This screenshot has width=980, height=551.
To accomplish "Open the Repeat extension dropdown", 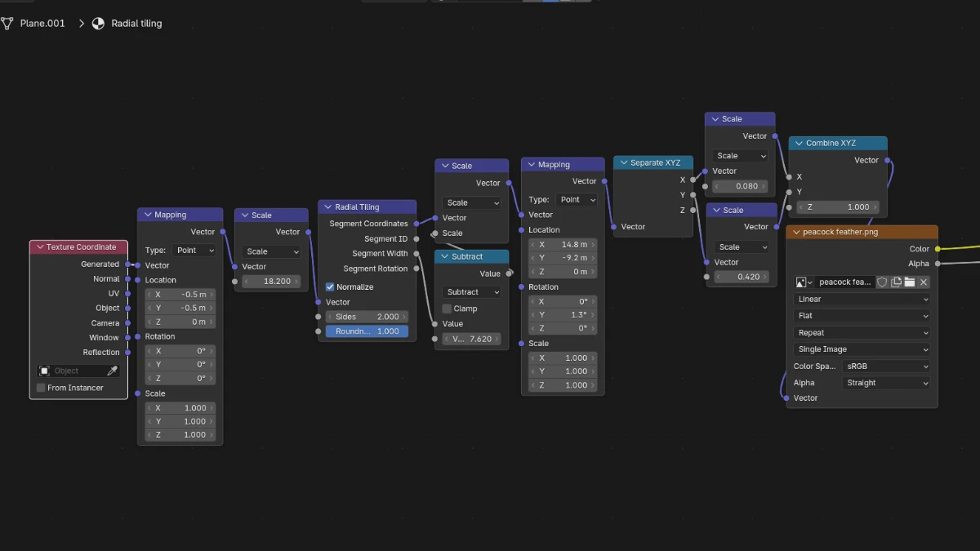I will (x=862, y=332).
